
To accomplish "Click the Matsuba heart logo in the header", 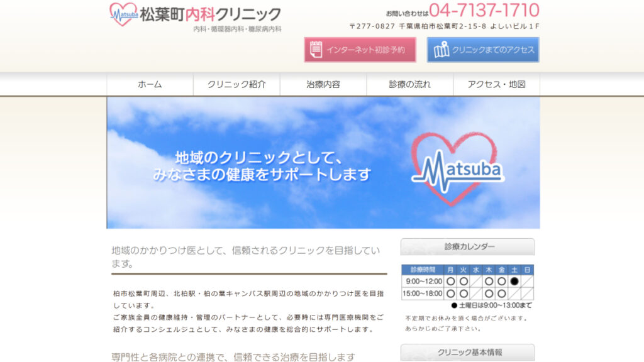I will (124, 14).
